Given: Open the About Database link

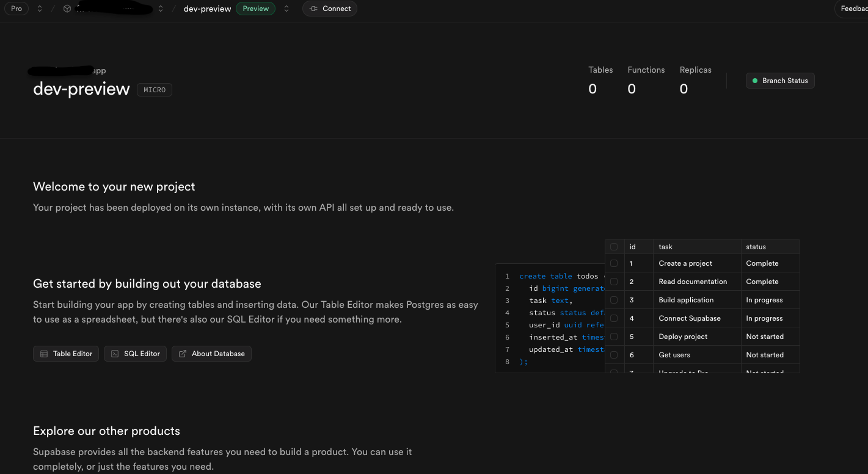Looking at the screenshot, I should pos(211,354).
